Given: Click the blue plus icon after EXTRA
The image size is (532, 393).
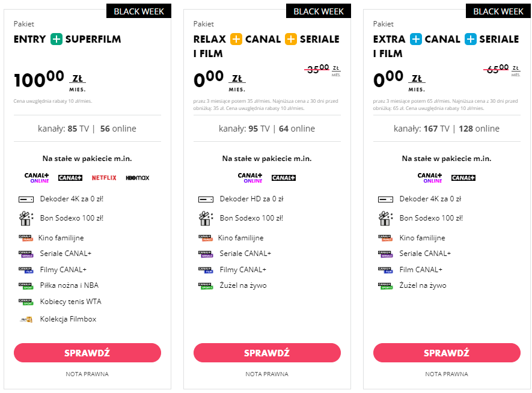Looking at the screenshot, I should tap(415, 39).
